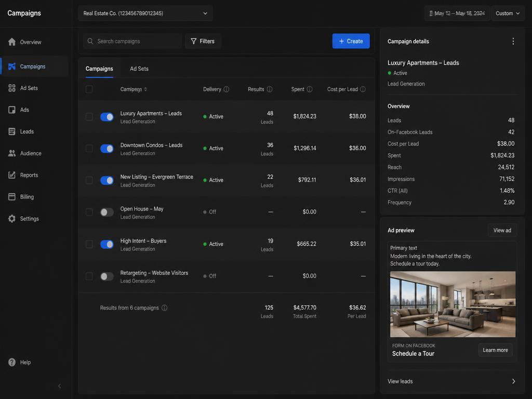Expand View leads with the right chevron
The height and width of the screenshot is (399, 532).
(x=513, y=381)
